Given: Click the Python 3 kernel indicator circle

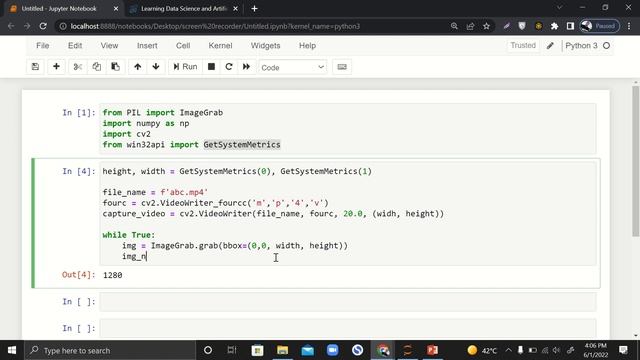Looking at the screenshot, I should click(x=607, y=46).
